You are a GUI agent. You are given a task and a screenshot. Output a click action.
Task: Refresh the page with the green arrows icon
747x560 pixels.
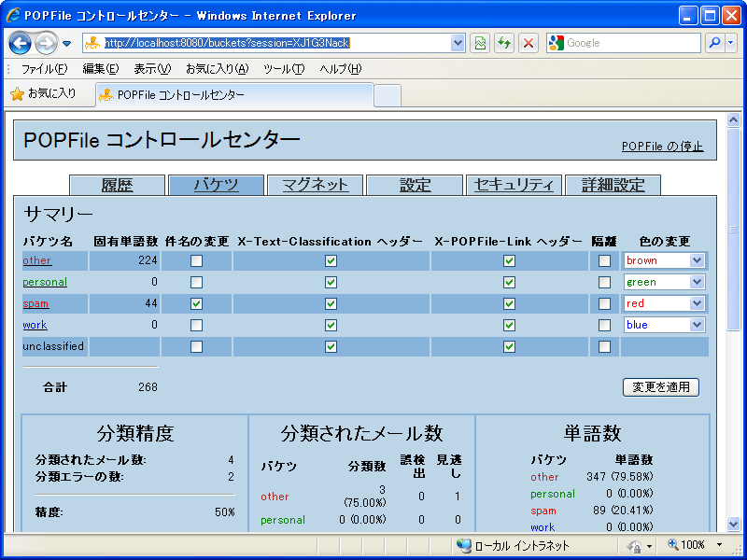[x=504, y=43]
